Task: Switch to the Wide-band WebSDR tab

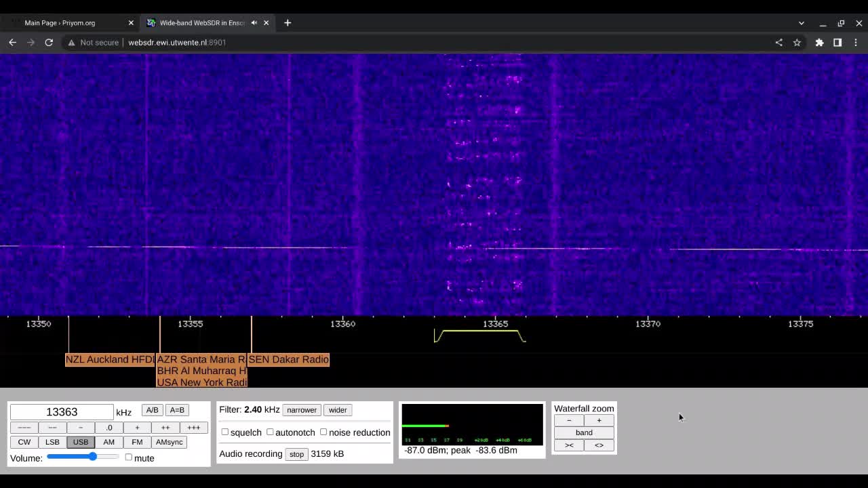Action: (x=208, y=22)
